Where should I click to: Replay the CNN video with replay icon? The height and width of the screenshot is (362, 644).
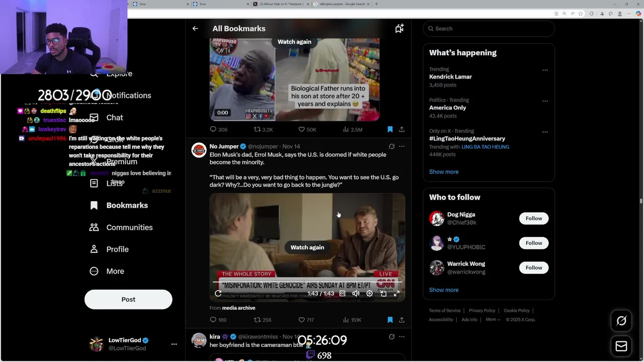tap(218, 294)
